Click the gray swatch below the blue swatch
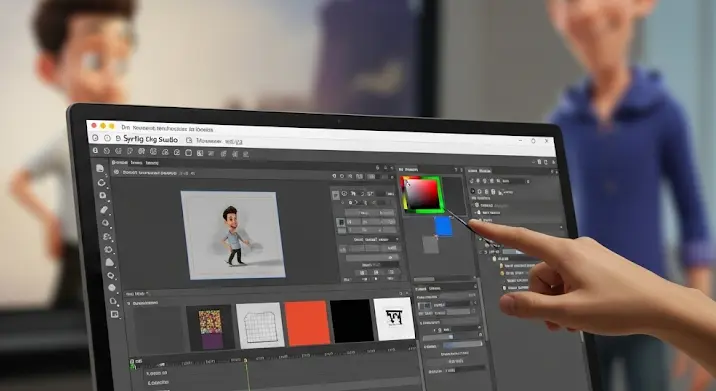This screenshot has height=391, width=716. tap(430, 244)
